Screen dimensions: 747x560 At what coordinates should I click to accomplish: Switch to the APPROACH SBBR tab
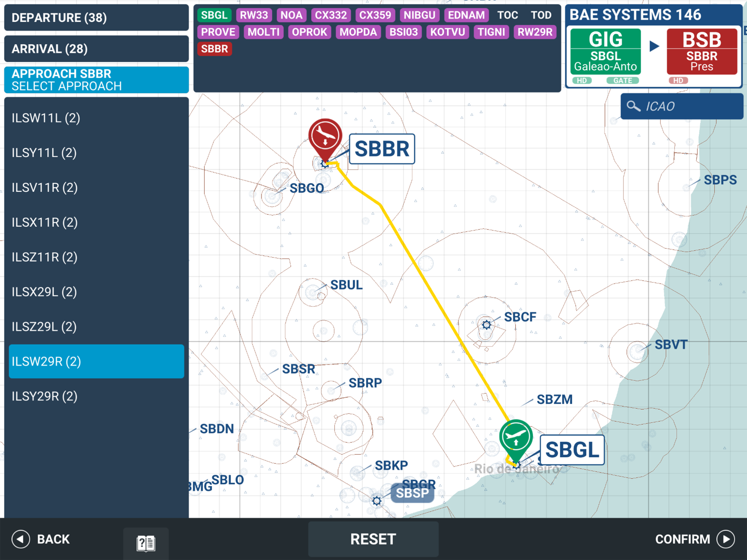(x=96, y=74)
